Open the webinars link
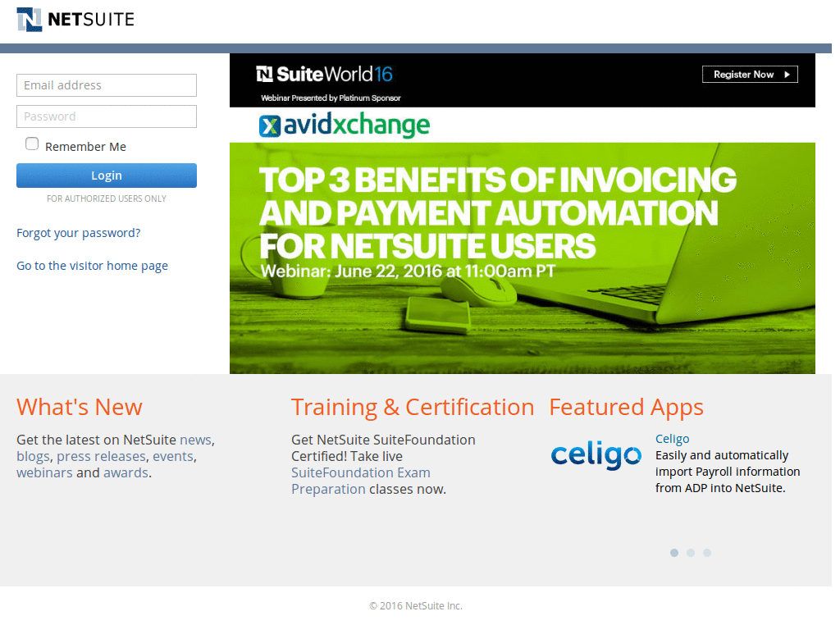The image size is (840, 625). 44,472
